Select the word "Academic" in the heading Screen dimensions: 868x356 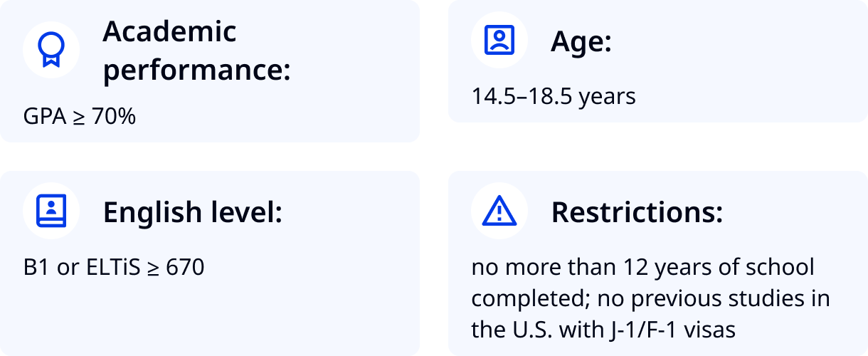[x=169, y=32]
